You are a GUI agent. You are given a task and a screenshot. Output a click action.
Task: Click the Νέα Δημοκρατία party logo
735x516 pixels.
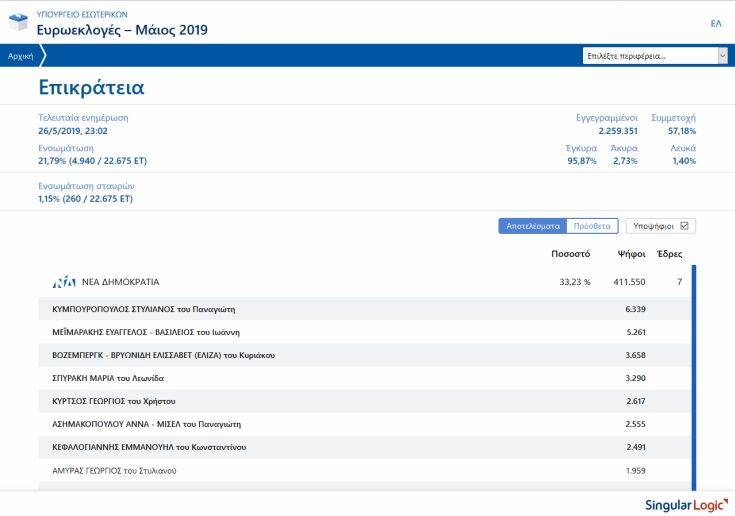pyautogui.click(x=64, y=282)
